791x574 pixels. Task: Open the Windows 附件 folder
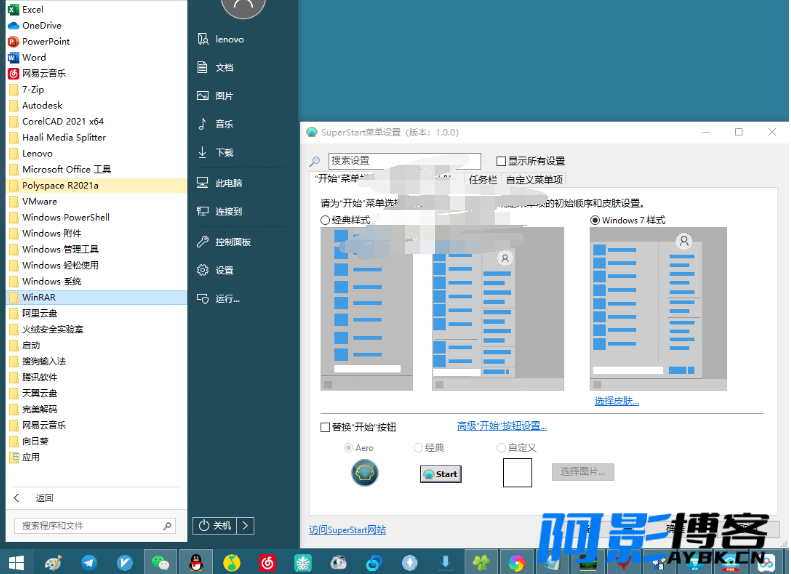tap(96, 234)
